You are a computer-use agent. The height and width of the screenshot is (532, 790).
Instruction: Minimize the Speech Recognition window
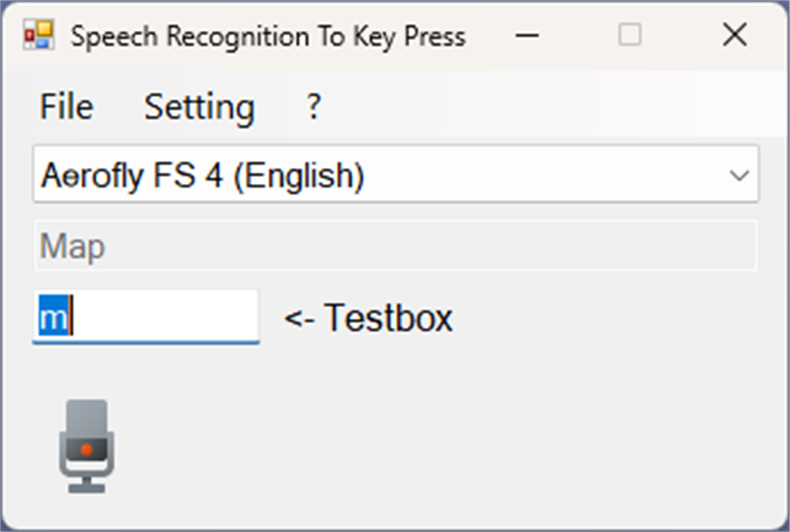point(527,35)
